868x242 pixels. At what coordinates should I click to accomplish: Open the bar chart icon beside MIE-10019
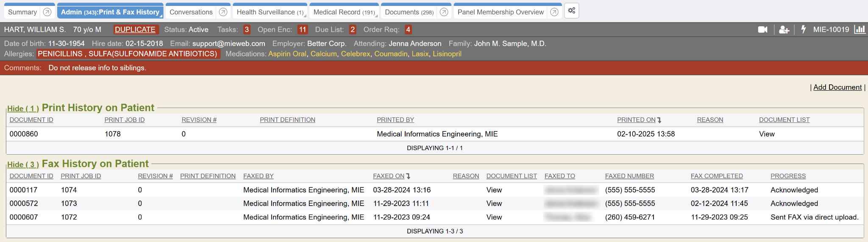tap(860, 29)
